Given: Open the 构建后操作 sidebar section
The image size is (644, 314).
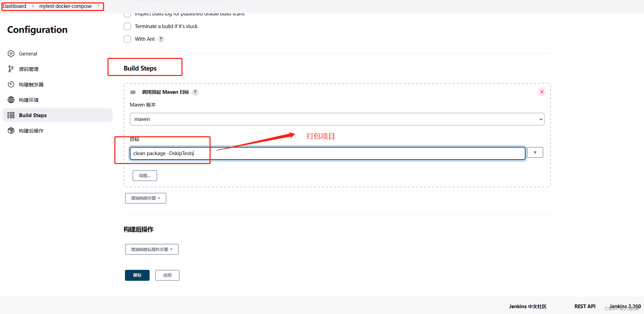Looking at the screenshot, I should point(31,130).
